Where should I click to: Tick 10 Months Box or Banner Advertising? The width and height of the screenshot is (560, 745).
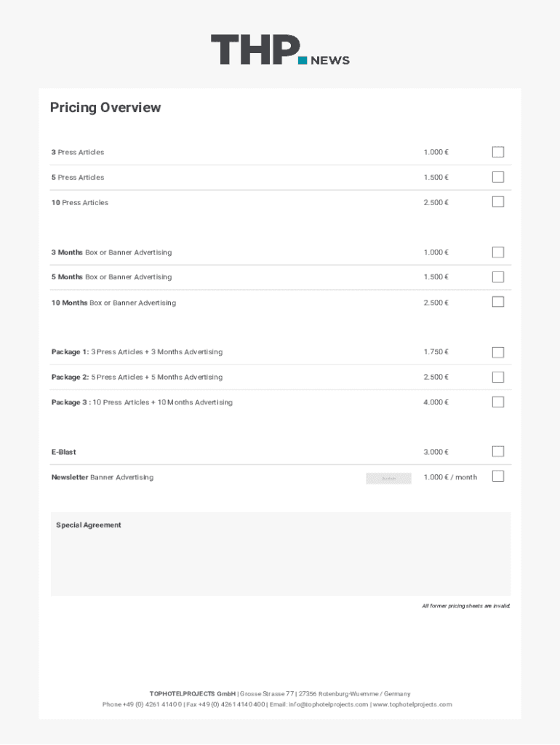pos(498,302)
